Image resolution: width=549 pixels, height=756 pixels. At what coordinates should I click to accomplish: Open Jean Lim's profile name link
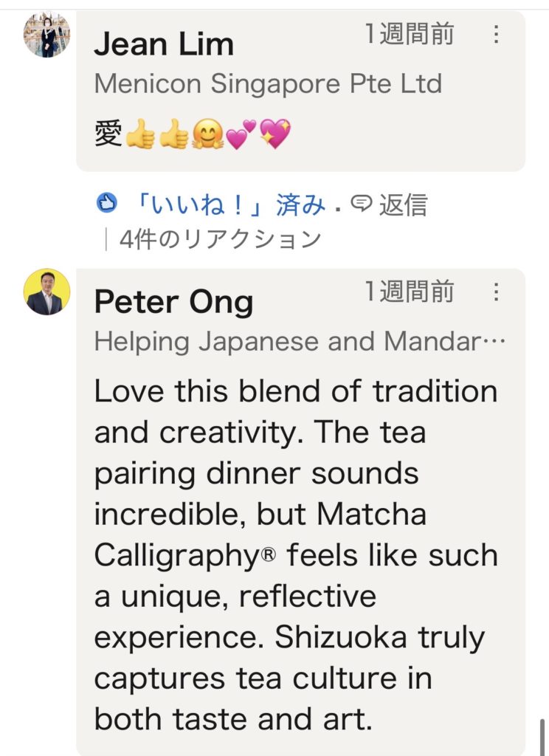pyautogui.click(x=164, y=45)
